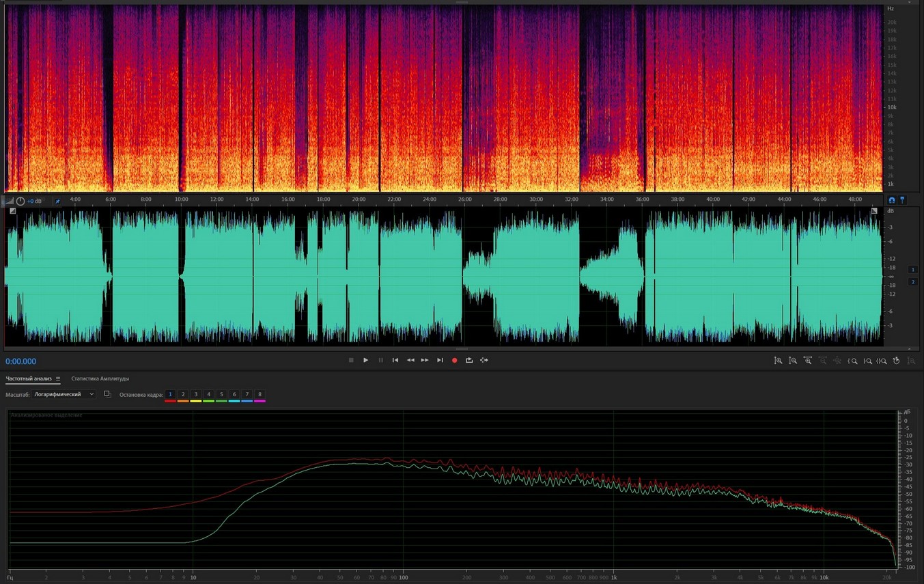Viewport: 924px width, 584px height.
Task: Click the Zoom In (Amplitude) icon
Action: pos(778,361)
